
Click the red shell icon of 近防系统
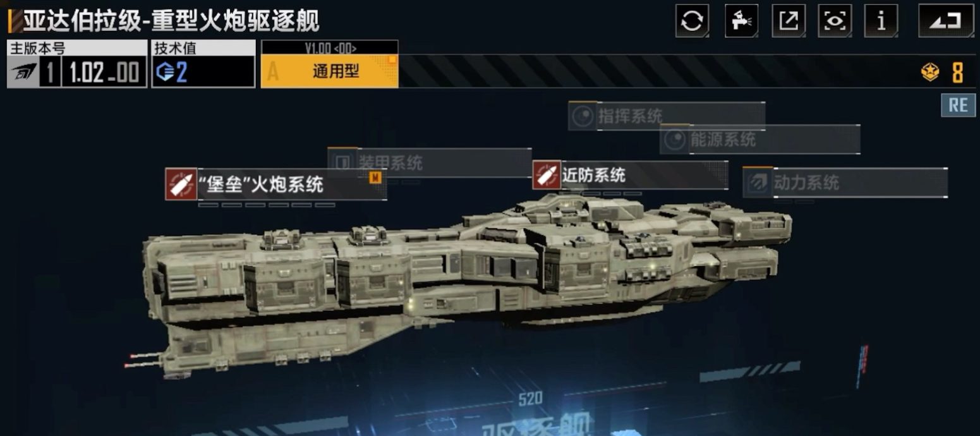click(x=547, y=175)
